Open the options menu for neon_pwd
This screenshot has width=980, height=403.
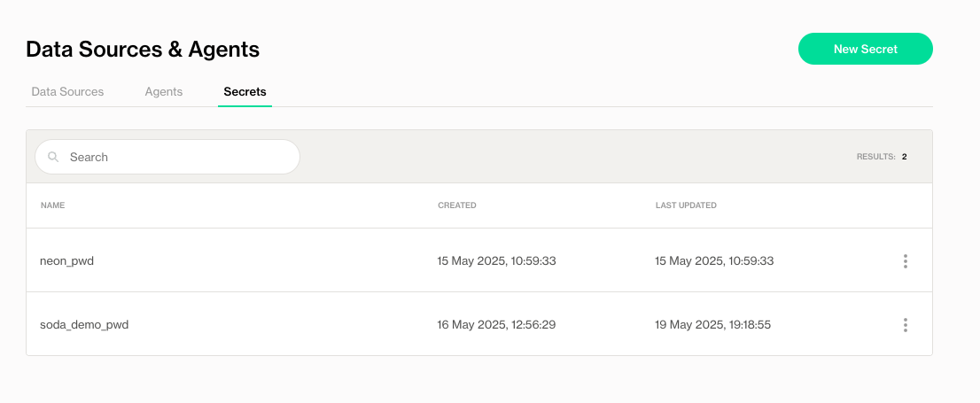(x=905, y=261)
